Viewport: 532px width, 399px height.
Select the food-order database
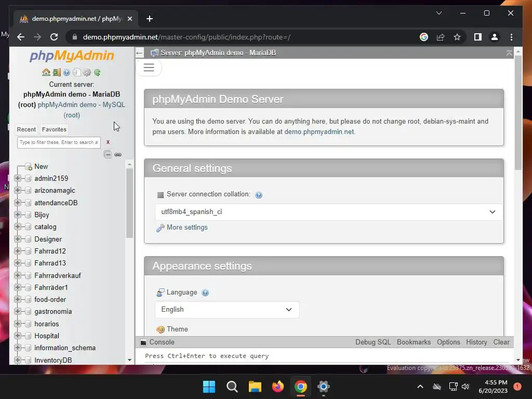50,299
